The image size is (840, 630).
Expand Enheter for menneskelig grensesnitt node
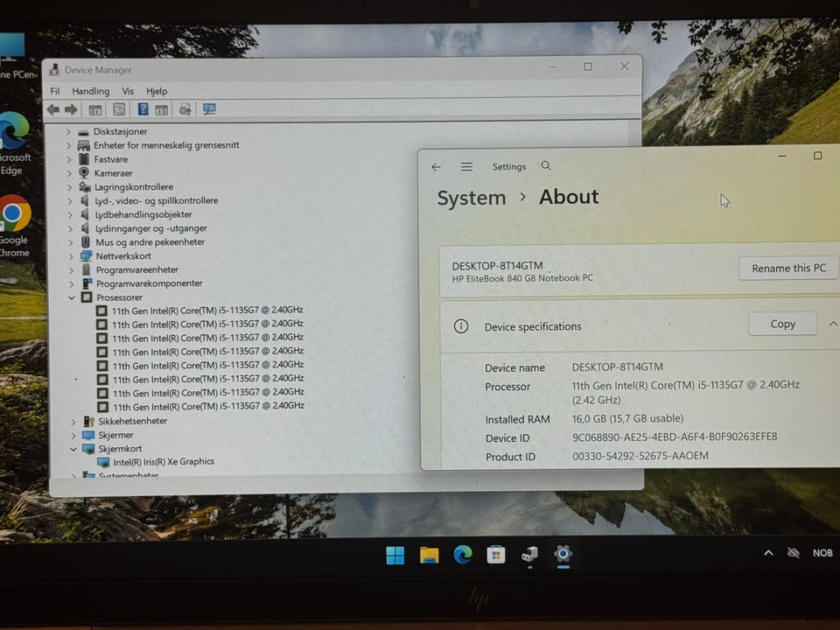coord(68,145)
